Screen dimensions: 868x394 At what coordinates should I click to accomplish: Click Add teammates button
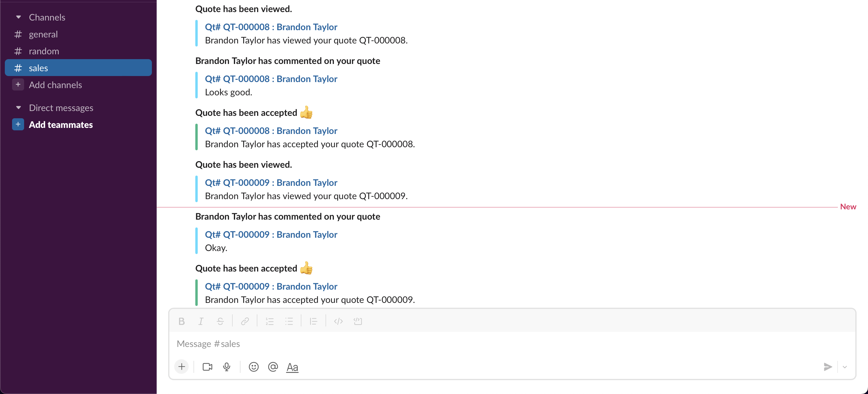point(60,124)
